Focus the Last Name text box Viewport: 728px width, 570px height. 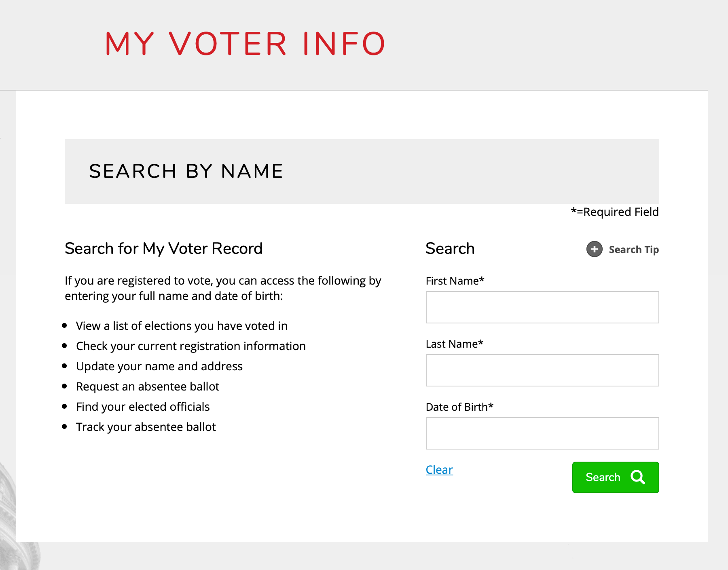(x=542, y=370)
